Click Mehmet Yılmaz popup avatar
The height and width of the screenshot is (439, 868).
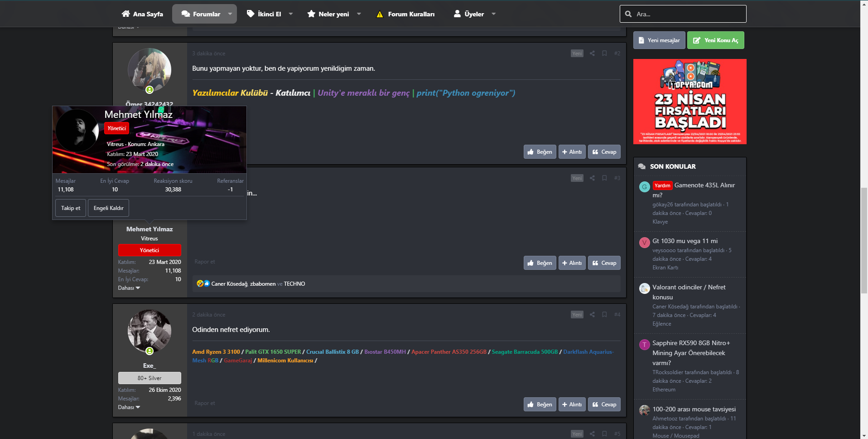77,131
